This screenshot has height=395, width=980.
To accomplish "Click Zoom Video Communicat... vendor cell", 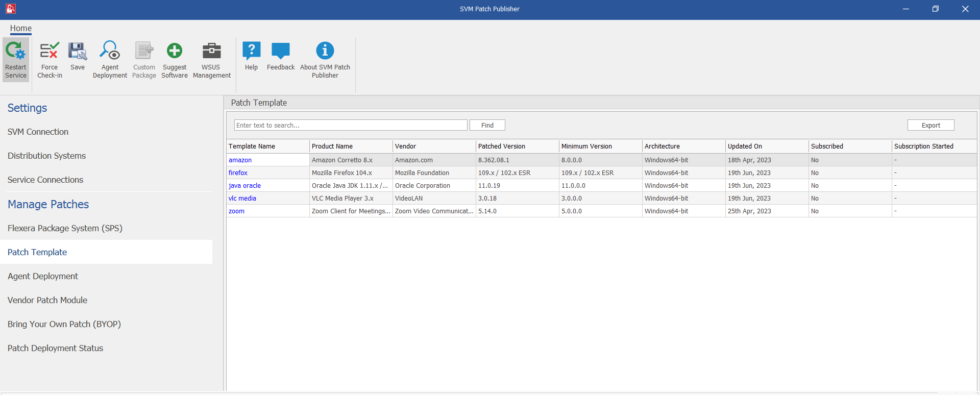I will 434,211.
